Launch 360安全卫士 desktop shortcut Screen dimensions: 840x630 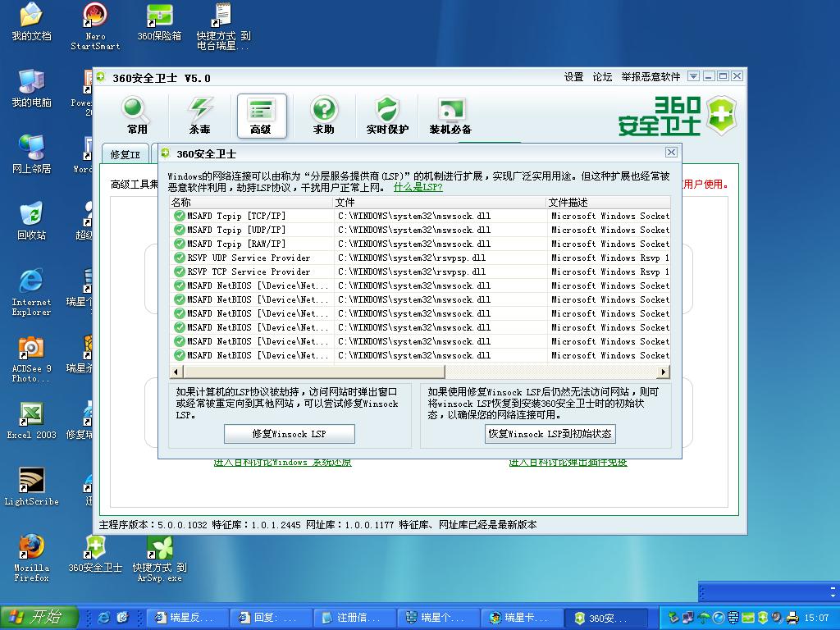pos(95,554)
